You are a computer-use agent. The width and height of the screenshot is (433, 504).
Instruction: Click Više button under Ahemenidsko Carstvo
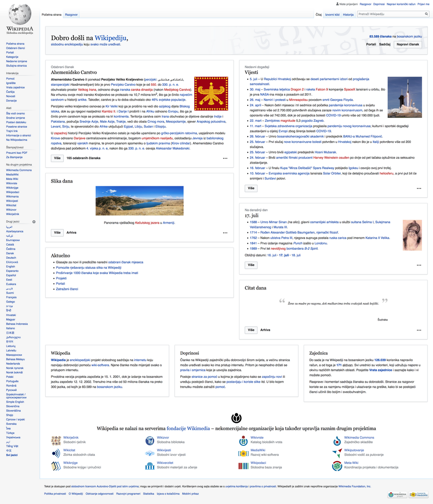(x=57, y=158)
